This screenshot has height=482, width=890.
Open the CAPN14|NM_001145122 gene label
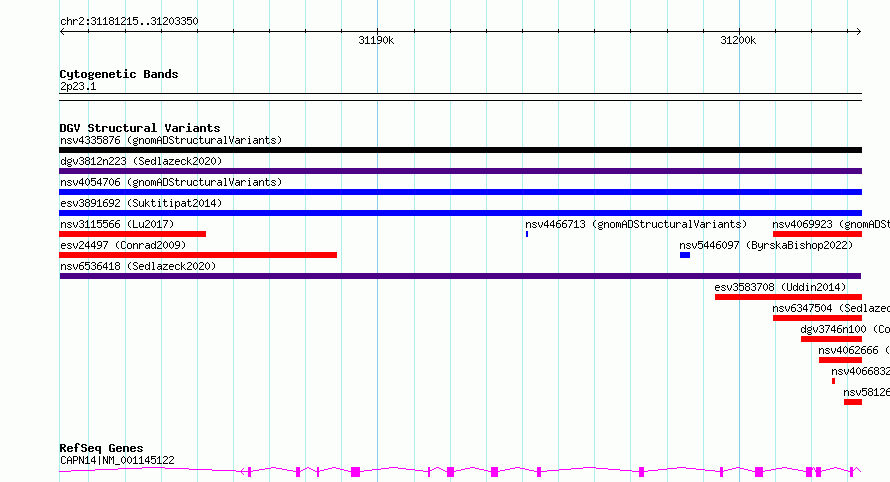tap(117, 460)
